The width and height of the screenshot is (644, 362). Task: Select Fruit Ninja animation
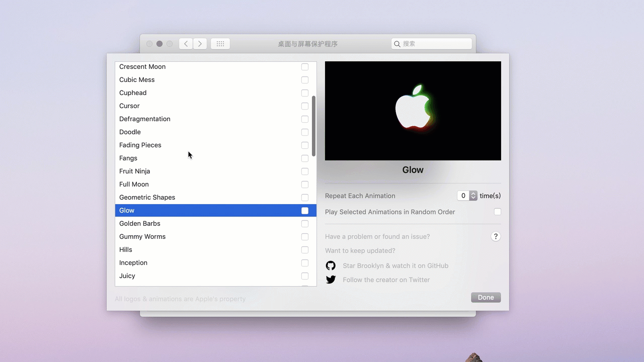coord(216,171)
